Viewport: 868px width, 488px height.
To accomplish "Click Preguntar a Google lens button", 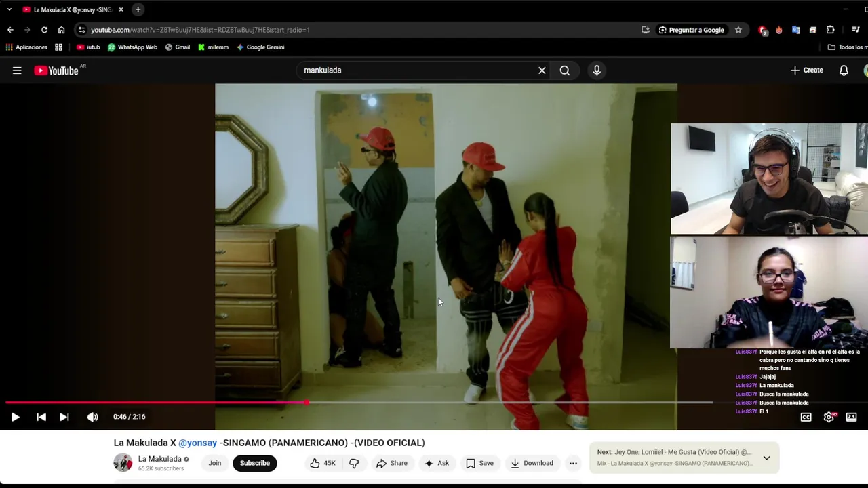I will (691, 30).
